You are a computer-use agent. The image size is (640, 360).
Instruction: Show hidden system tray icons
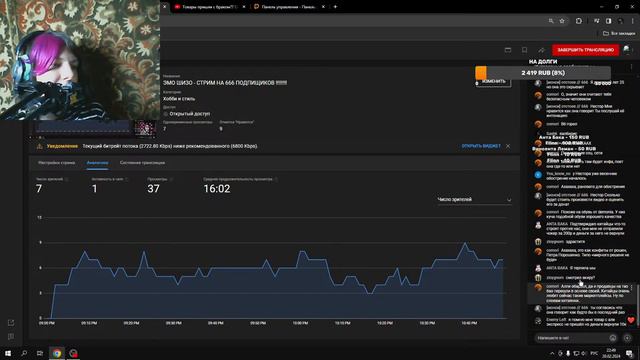(552, 353)
